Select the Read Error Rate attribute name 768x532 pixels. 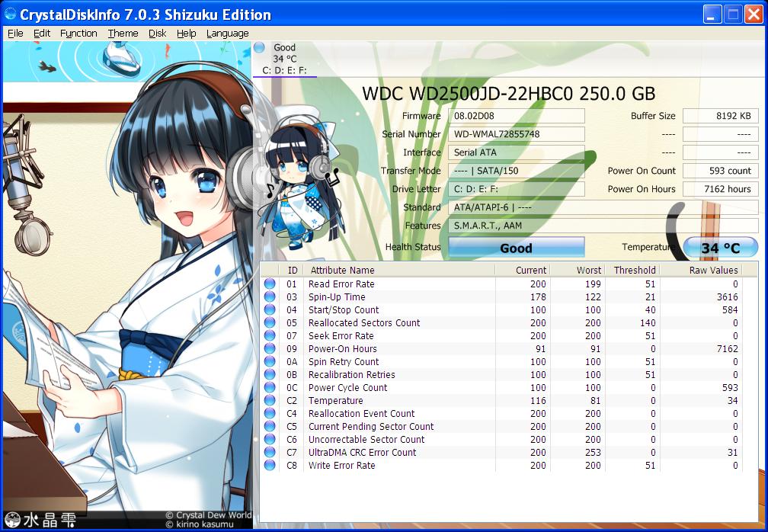click(341, 284)
